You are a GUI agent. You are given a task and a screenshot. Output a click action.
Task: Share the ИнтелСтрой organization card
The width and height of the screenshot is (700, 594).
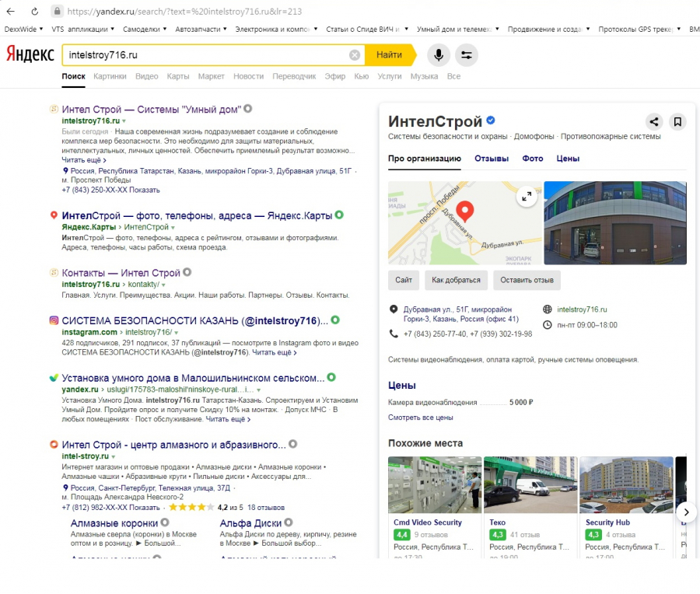(x=654, y=121)
